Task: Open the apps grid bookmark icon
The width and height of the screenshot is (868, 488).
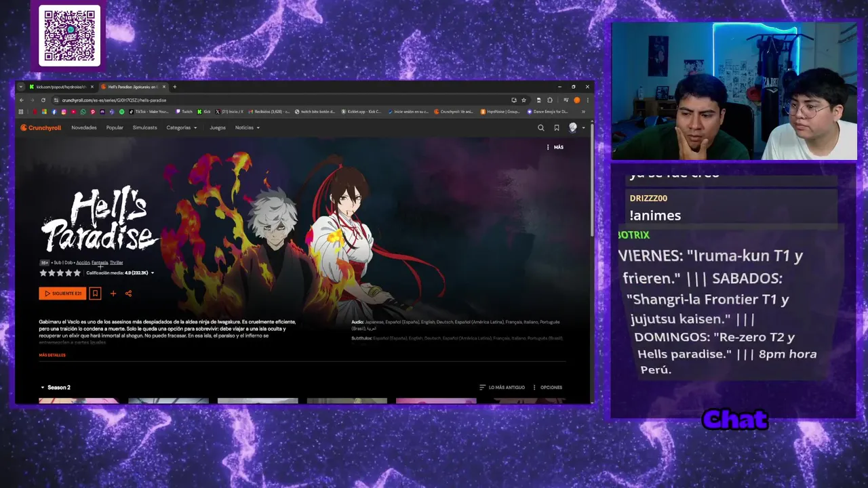Action: [21, 112]
